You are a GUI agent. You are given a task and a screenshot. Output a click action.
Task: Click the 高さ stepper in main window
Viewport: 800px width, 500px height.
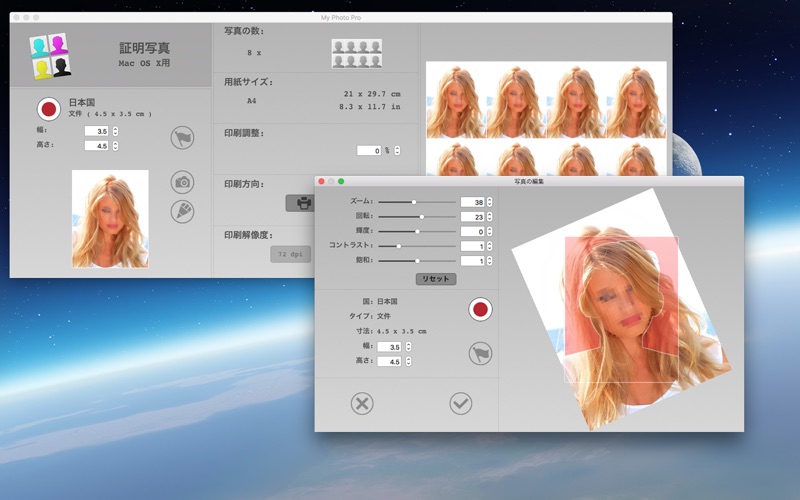click(x=115, y=146)
